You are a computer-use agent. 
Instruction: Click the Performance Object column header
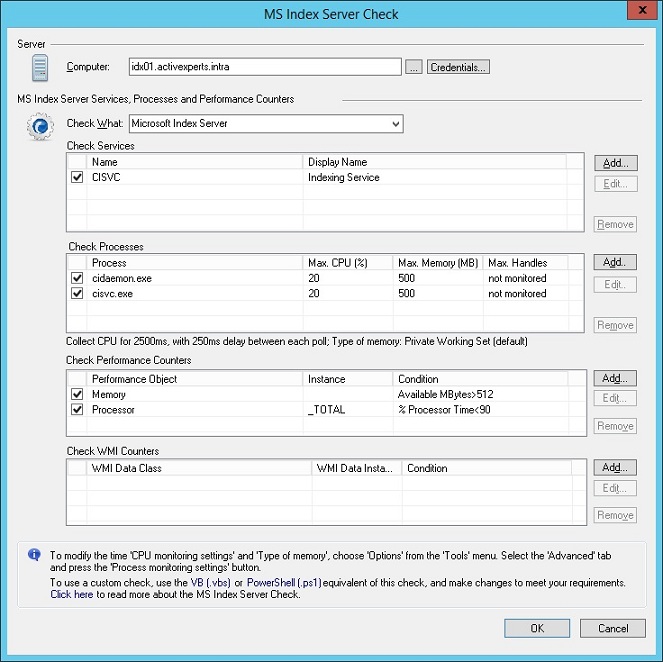click(195, 379)
